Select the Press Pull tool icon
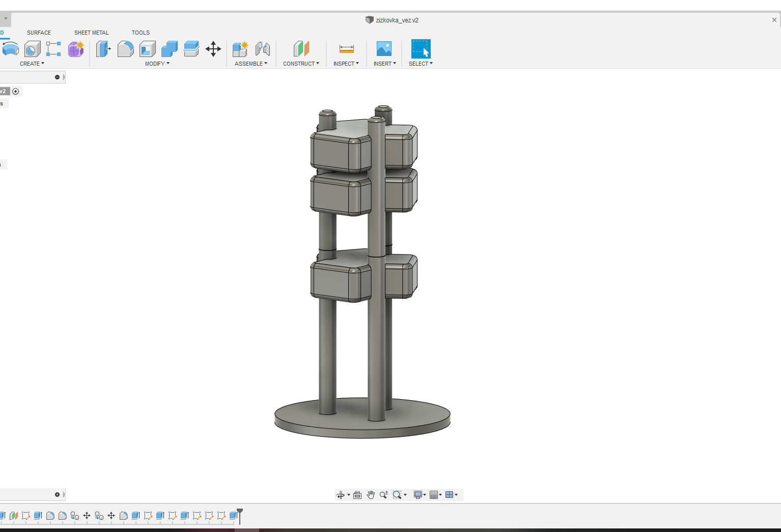 [x=103, y=49]
